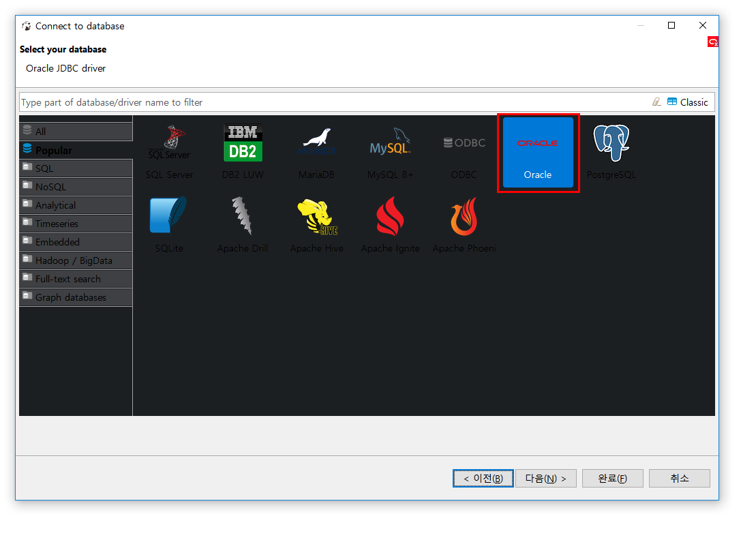Open Graph databases category
Screen dimensions: 756x538
tap(76, 297)
